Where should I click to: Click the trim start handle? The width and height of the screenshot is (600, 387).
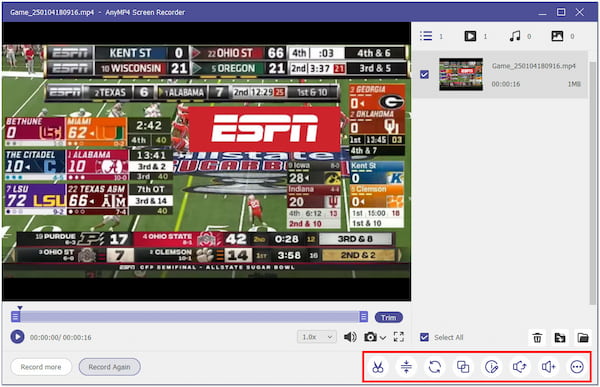click(15, 317)
